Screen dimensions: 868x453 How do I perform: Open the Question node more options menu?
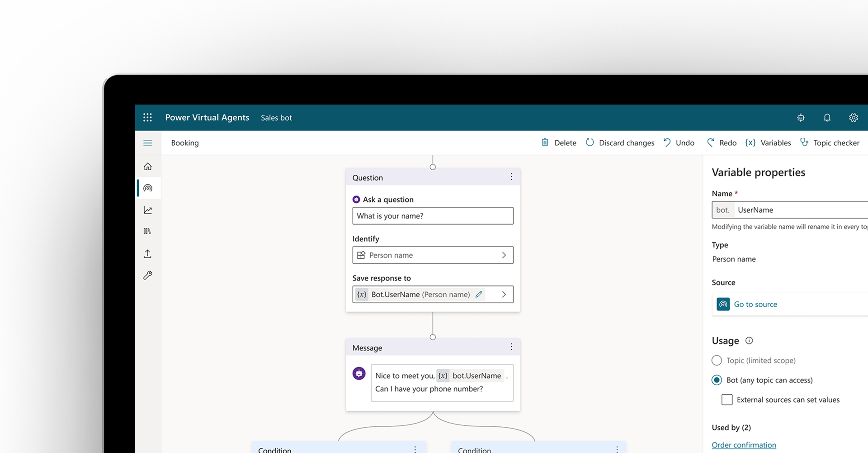511,177
